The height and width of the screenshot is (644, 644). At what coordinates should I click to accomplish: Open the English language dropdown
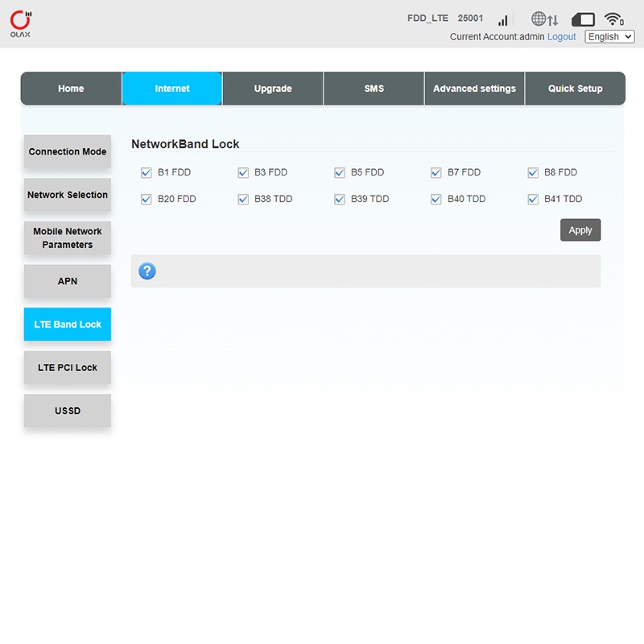click(609, 37)
